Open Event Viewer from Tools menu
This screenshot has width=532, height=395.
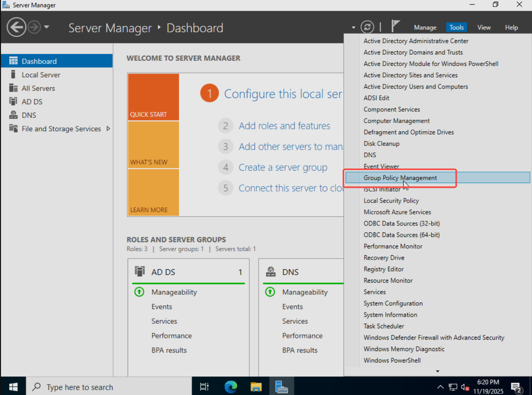(x=381, y=166)
